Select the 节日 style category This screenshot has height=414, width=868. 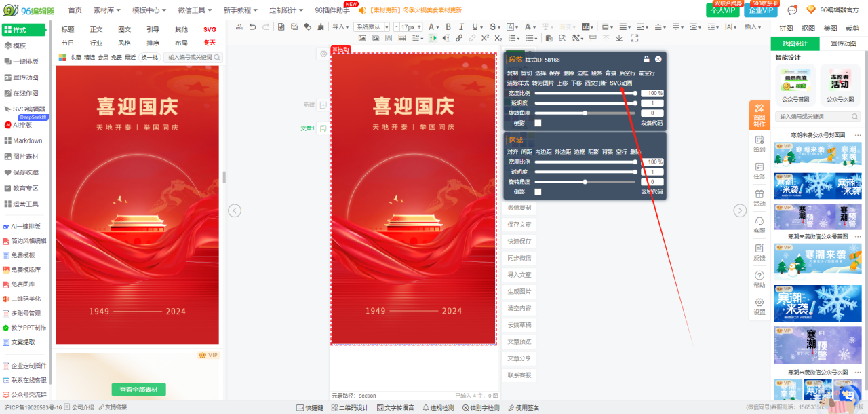pos(68,43)
